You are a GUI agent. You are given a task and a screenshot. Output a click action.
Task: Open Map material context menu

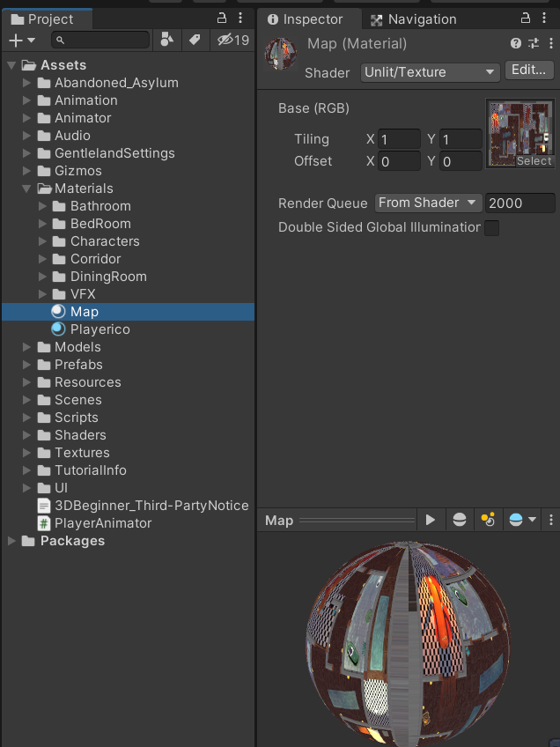click(x=551, y=43)
